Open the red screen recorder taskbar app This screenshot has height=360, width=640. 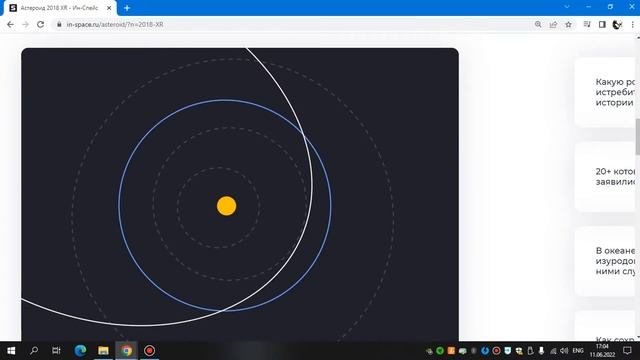[x=149, y=351]
